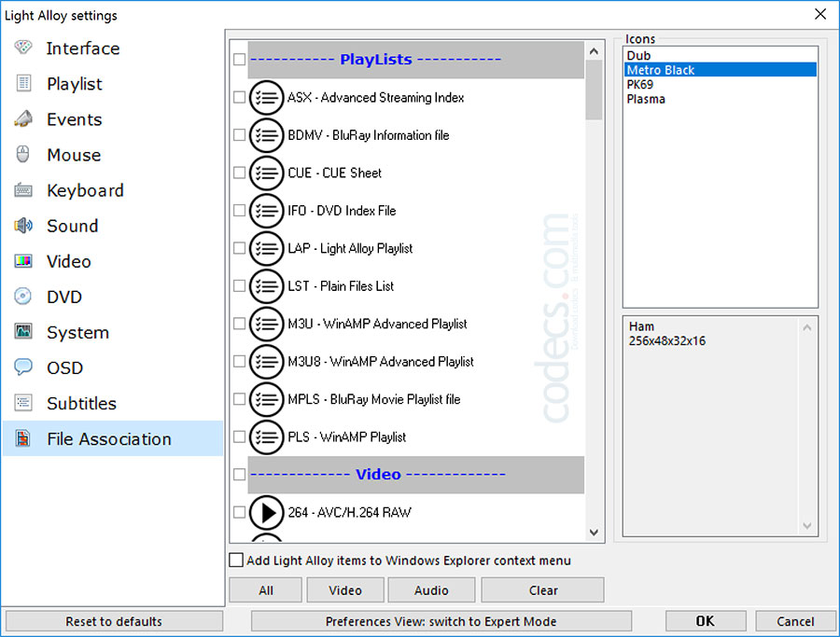Confirm settings with OK

tap(706, 621)
